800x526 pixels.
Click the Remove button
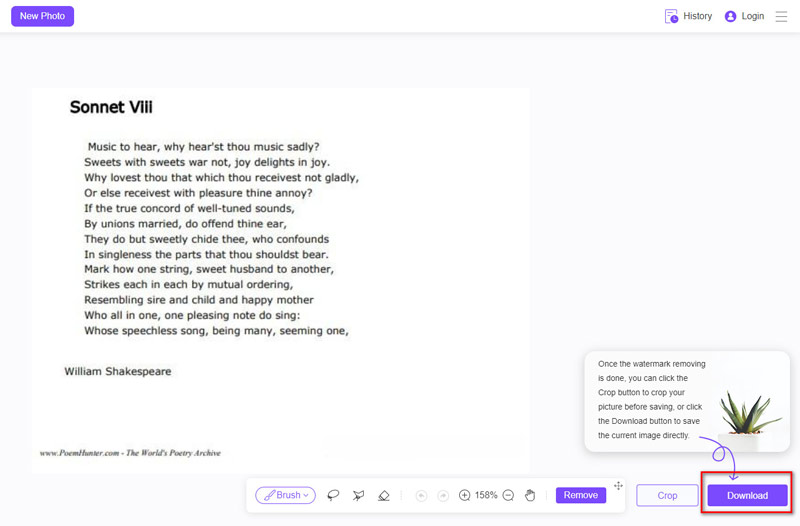[581, 495]
